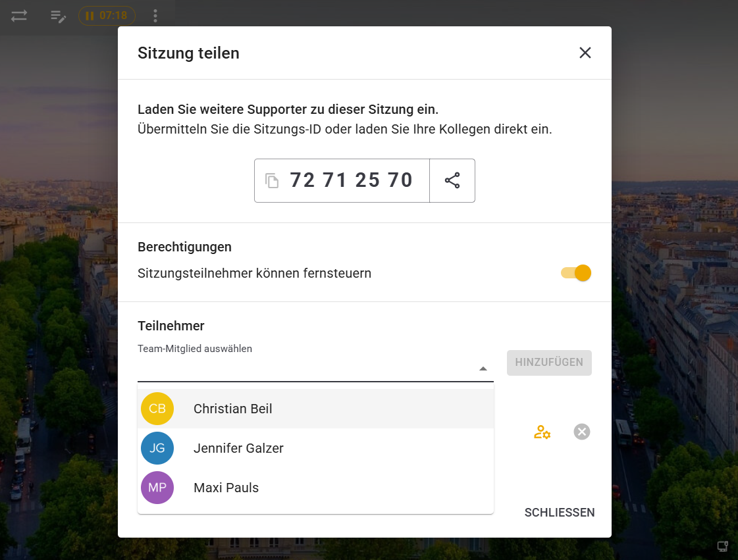Select Jennifer Galzer from the list

pos(238,448)
